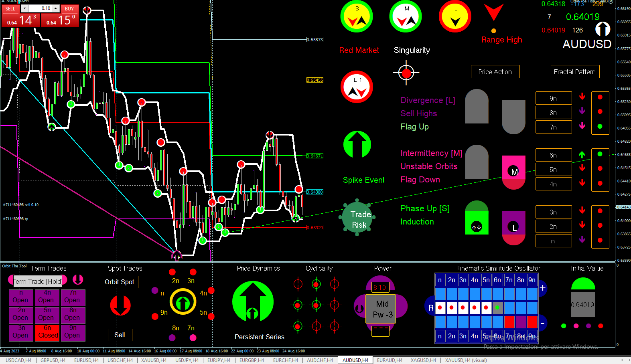Click the M circle icon above Singularity

point(406,17)
